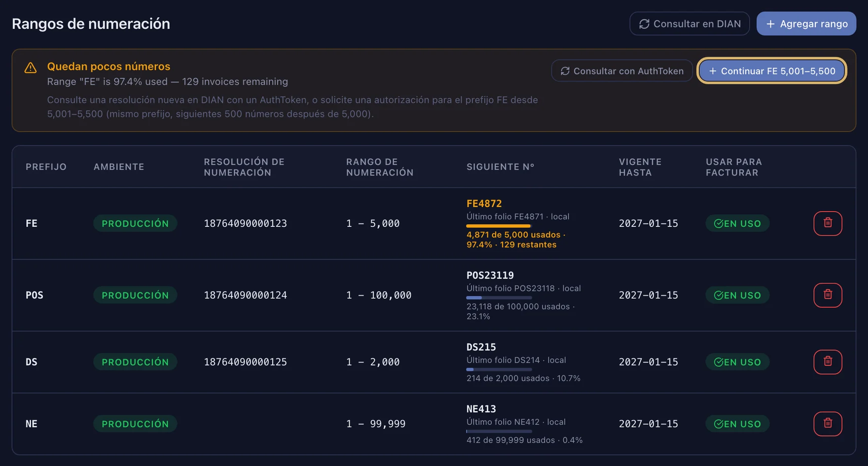Image resolution: width=868 pixels, height=466 pixels.
Task: Toggle EN USO for FE row
Action: [737, 223]
